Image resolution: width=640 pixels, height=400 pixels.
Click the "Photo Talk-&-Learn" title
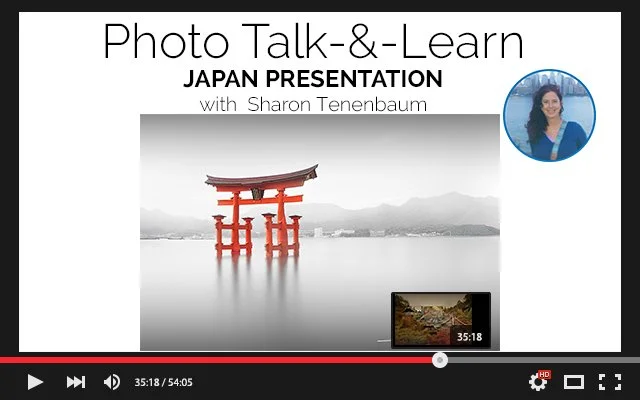click(313, 41)
